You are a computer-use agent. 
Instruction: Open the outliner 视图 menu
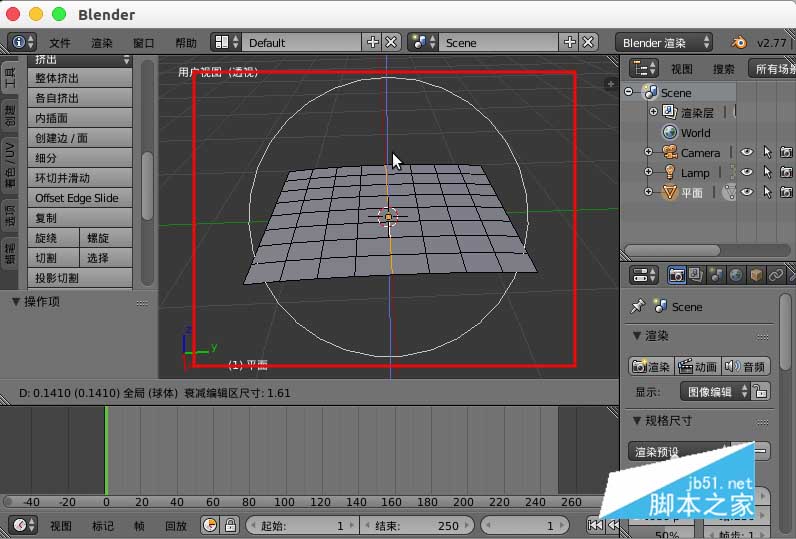click(x=682, y=69)
